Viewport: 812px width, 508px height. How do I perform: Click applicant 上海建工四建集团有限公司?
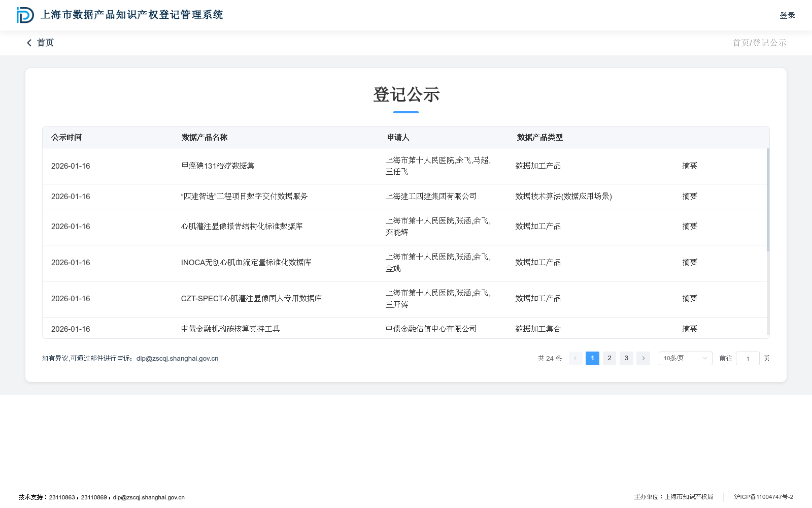click(431, 197)
